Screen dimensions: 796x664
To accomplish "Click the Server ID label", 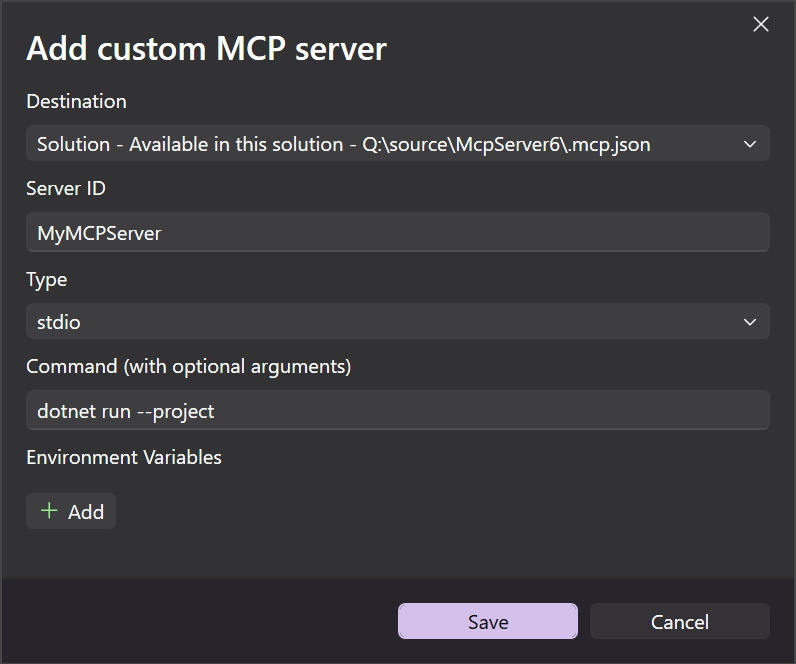I will coord(66,189).
